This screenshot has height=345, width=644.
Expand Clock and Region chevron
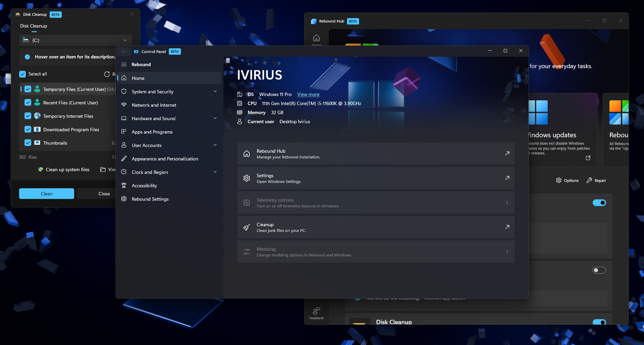[215, 172]
